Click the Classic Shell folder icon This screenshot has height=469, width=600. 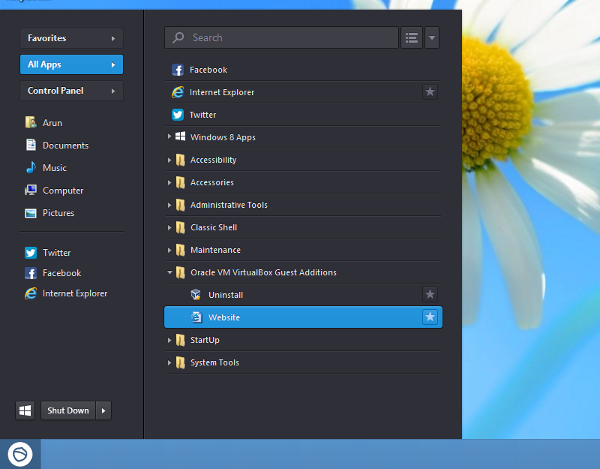(x=180, y=228)
